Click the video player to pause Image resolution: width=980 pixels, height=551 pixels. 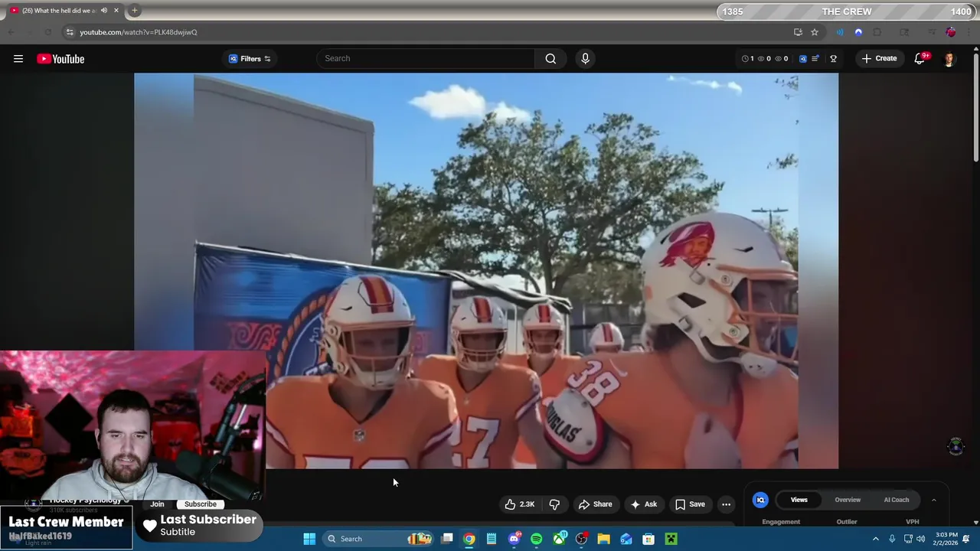[486, 271]
